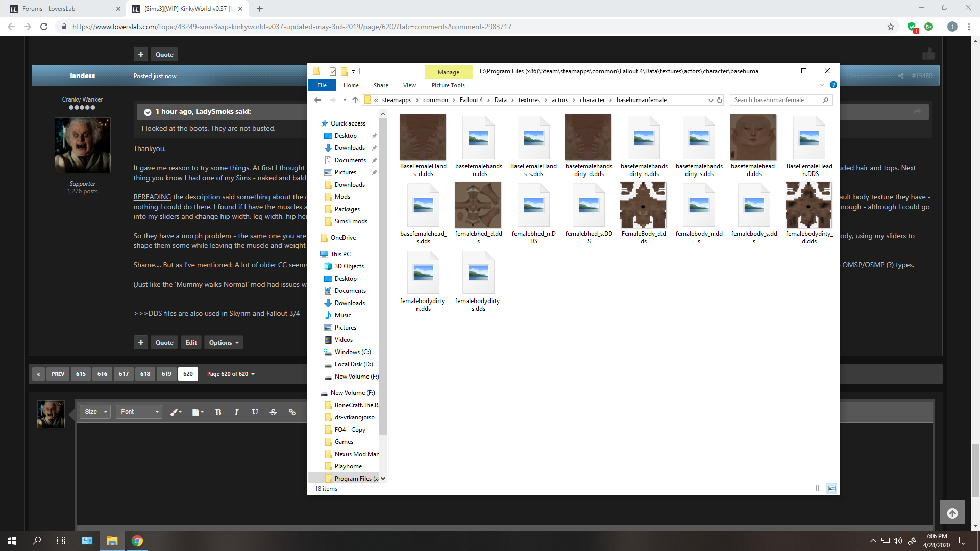
Task: Open Chrome from the taskbar
Action: tap(137, 541)
